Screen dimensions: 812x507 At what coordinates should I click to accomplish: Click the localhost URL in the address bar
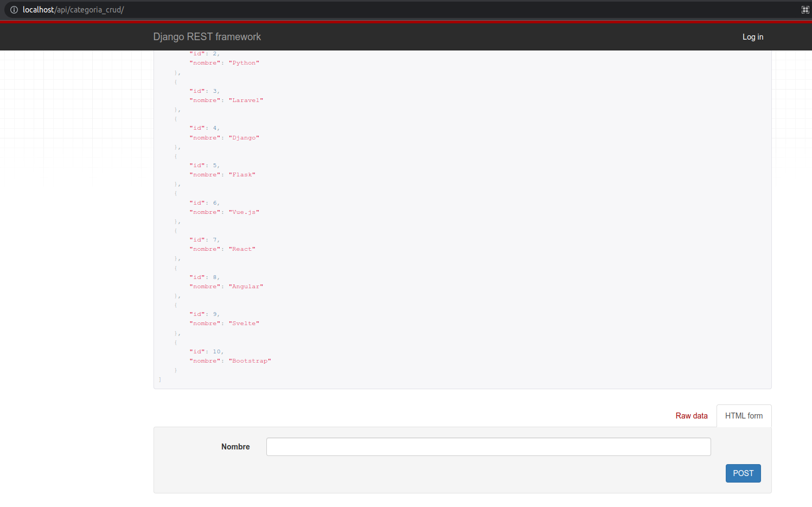point(73,10)
